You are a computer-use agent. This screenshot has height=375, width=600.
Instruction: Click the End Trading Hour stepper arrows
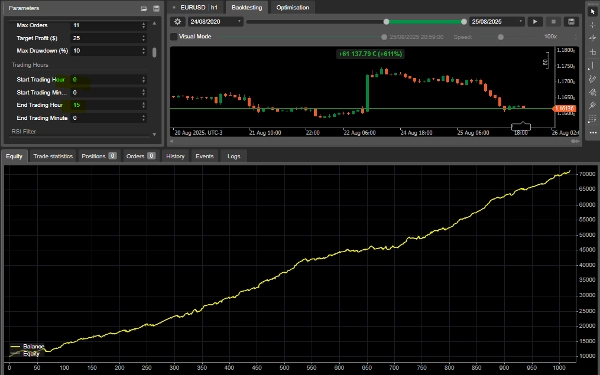point(143,105)
